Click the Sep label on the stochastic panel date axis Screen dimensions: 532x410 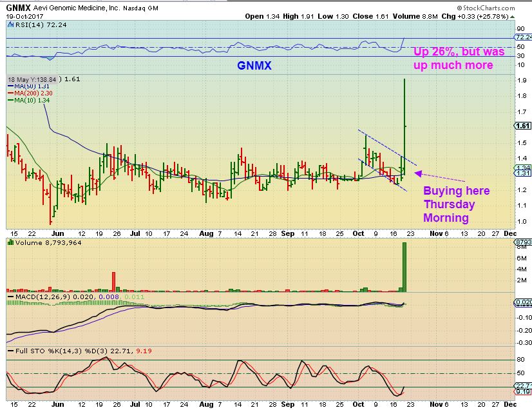(x=288, y=405)
